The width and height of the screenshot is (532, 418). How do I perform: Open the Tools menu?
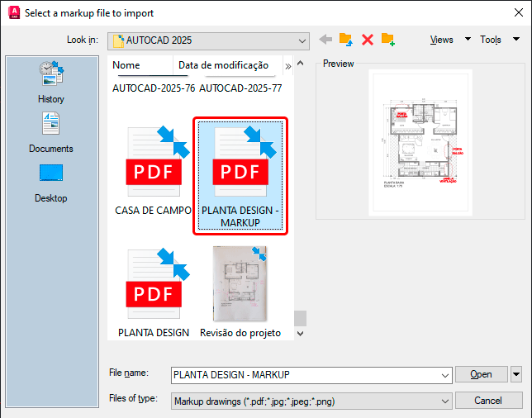[490, 40]
